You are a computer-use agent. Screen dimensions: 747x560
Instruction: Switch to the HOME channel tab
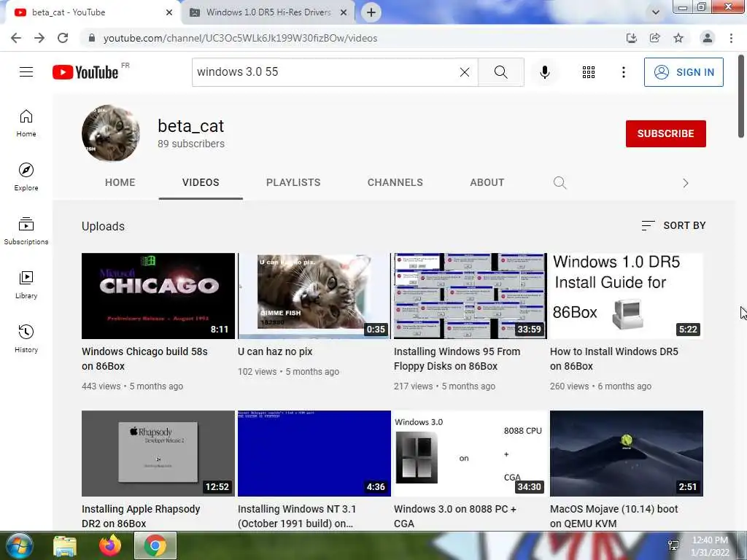120,182
